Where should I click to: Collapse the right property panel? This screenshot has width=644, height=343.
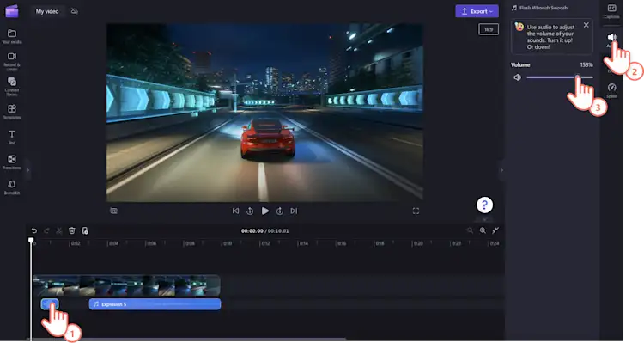tap(502, 170)
